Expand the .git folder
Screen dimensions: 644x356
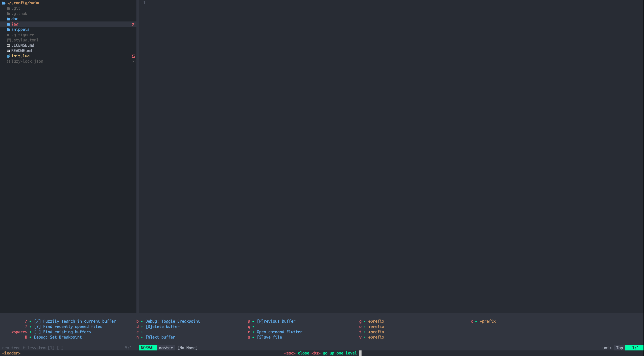[16, 8]
